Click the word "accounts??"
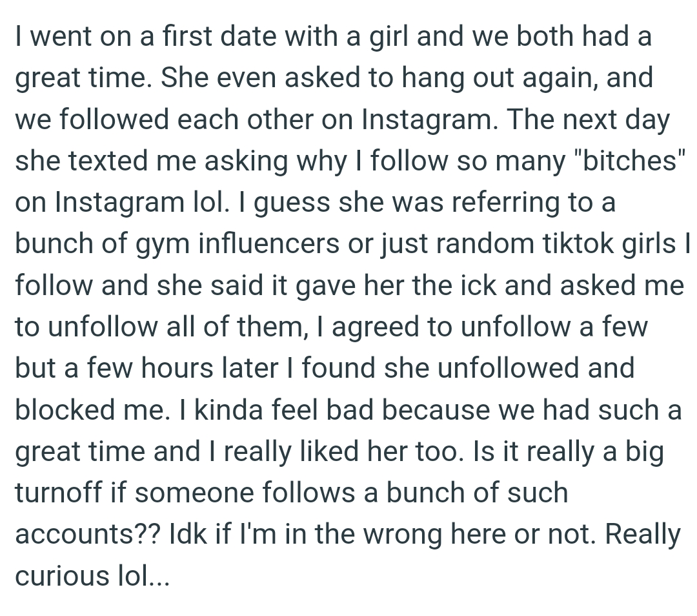The width and height of the screenshot is (697, 616). pyautogui.click(x=88, y=535)
